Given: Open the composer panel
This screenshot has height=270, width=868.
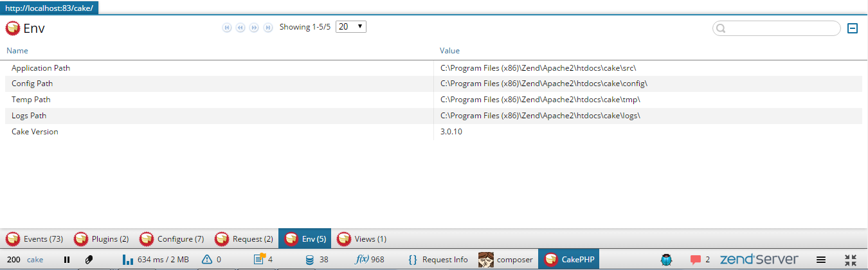Looking at the screenshot, I should tap(506, 260).
